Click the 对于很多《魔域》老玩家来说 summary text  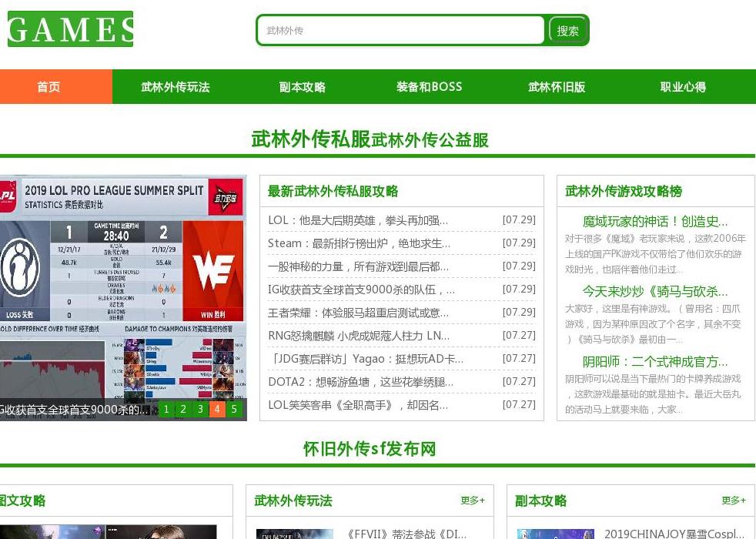click(655, 254)
